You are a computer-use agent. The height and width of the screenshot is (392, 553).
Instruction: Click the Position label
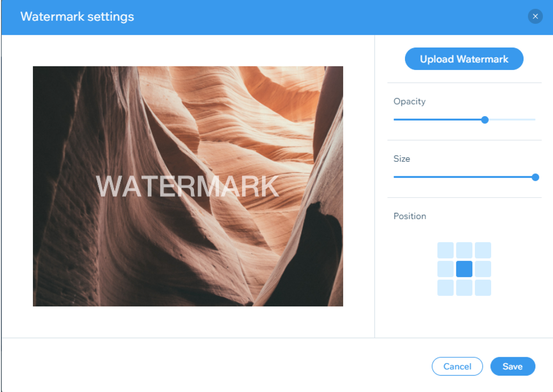(x=410, y=216)
